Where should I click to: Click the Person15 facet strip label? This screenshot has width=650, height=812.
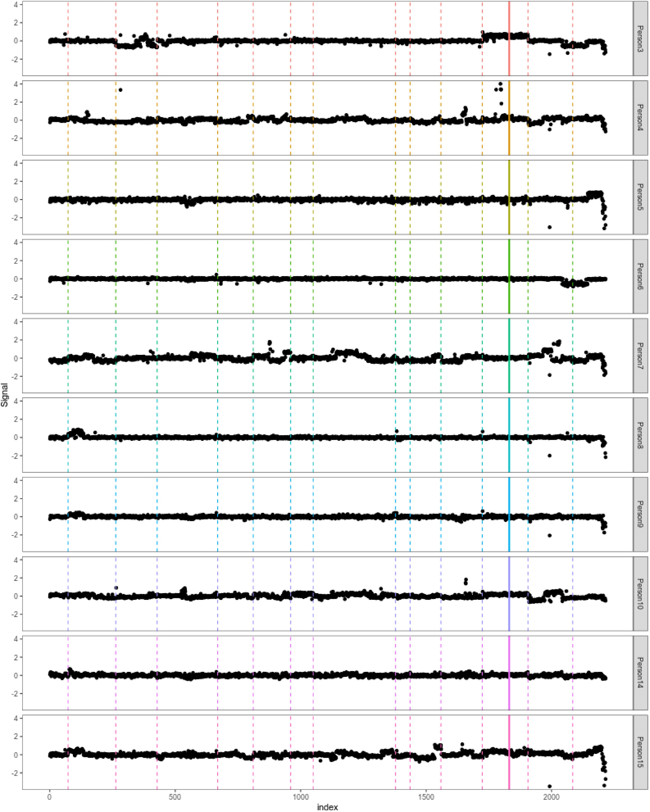640,753
